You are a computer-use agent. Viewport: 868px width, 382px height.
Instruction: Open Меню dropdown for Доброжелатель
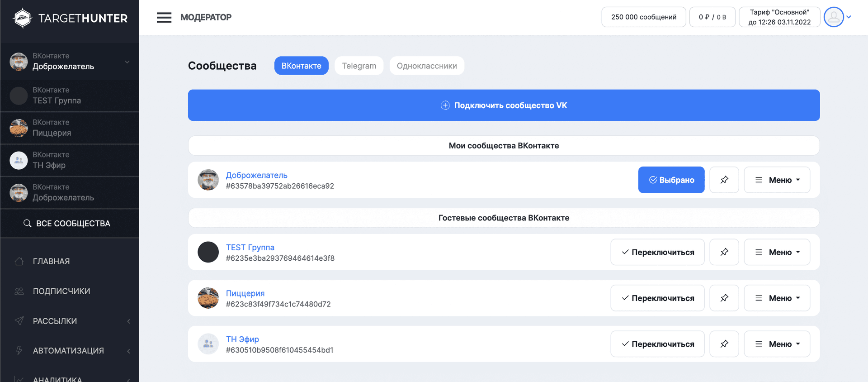pyautogui.click(x=777, y=180)
